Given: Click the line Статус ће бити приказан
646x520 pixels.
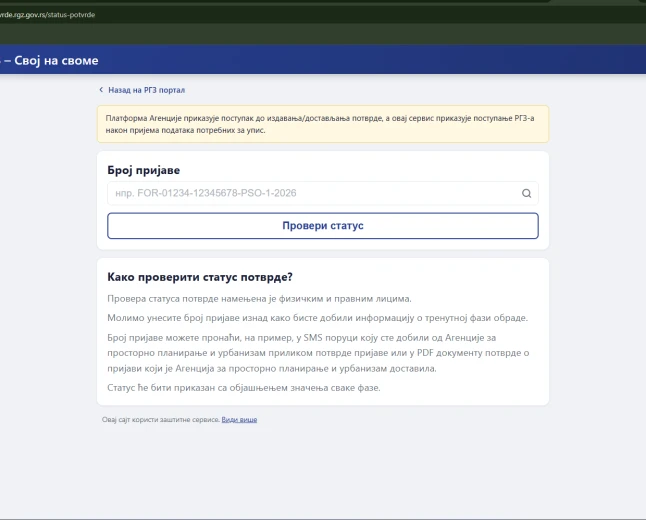Looking at the screenshot, I should (x=243, y=388).
